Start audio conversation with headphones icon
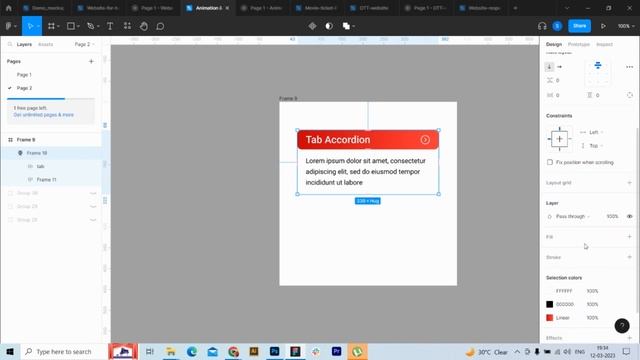 click(x=542, y=26)
